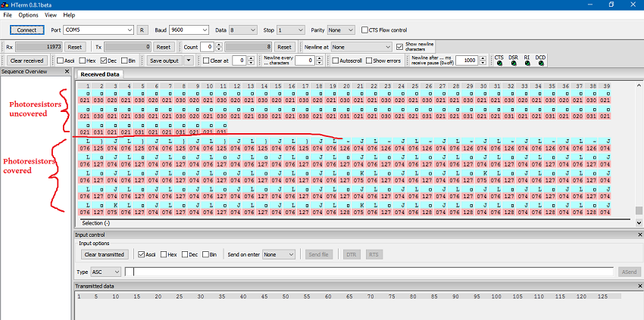Click the DSR status indicator LED
Image resolution: width=644 pixels, height=320 pixels.
coord(514,64)
